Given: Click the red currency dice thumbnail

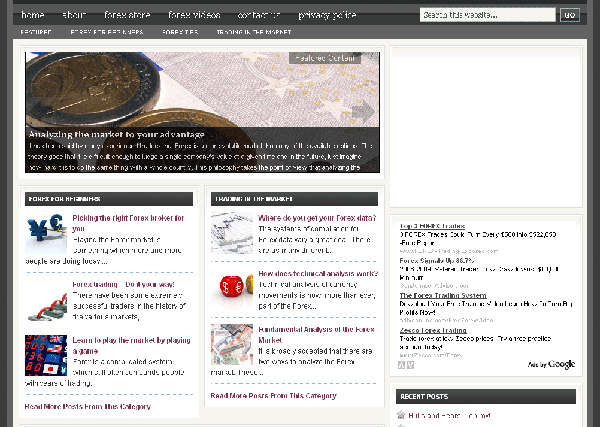Looking at the screenshot, I should 232,288.
